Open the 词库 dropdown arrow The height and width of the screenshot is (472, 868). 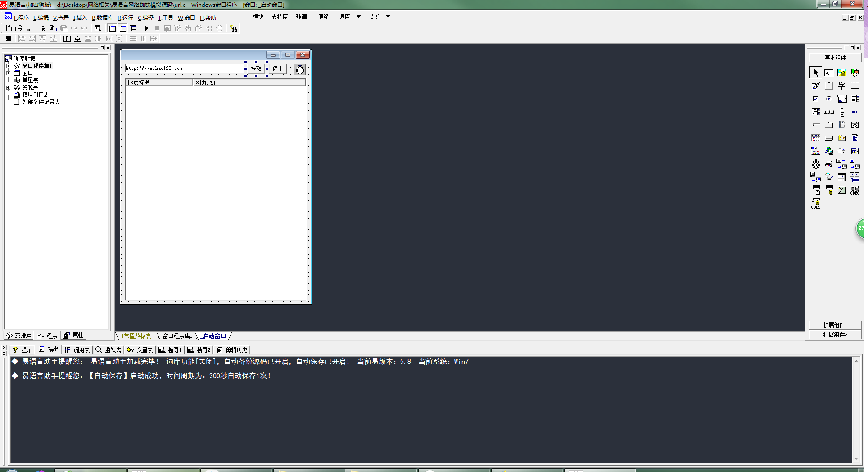coord(358,17)
